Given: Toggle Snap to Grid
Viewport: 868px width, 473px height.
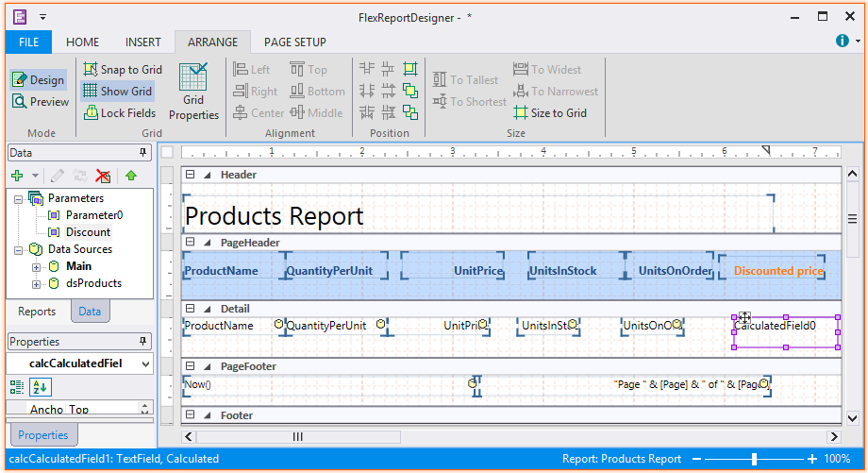Looking at the screenshot, I should pyautogui.click(x=122, y=70).
